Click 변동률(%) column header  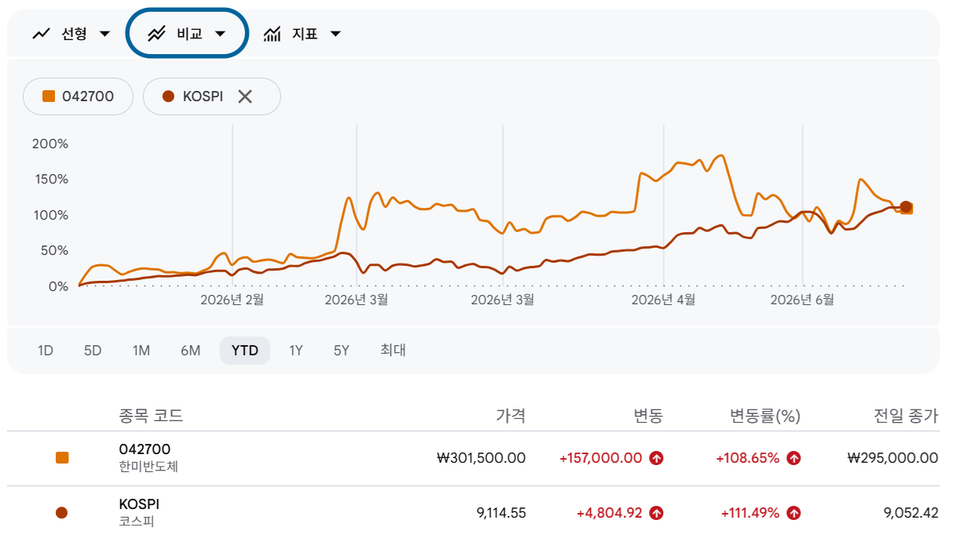(x=765, y=416)
